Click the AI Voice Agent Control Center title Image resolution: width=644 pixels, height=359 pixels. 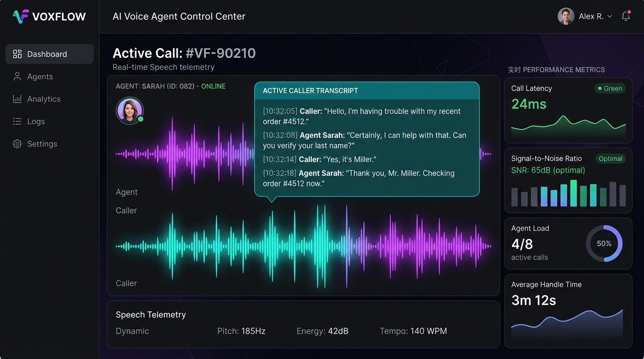179,16
